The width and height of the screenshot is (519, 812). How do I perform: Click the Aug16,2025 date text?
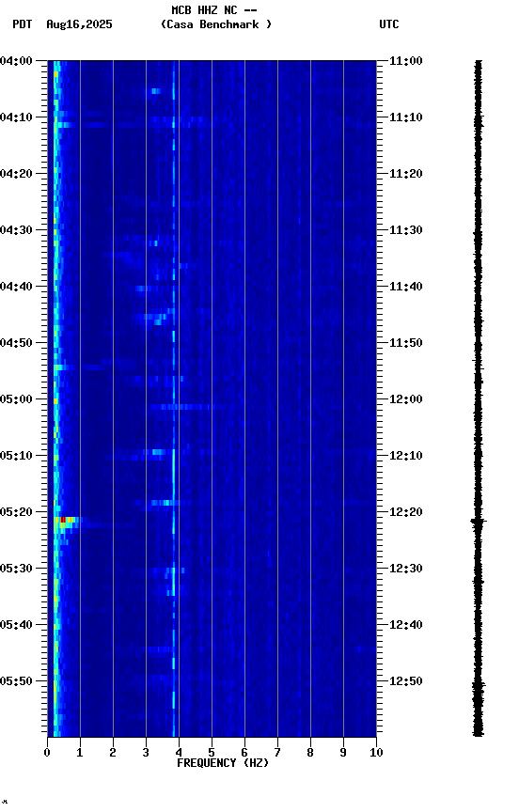pos(79,24)
